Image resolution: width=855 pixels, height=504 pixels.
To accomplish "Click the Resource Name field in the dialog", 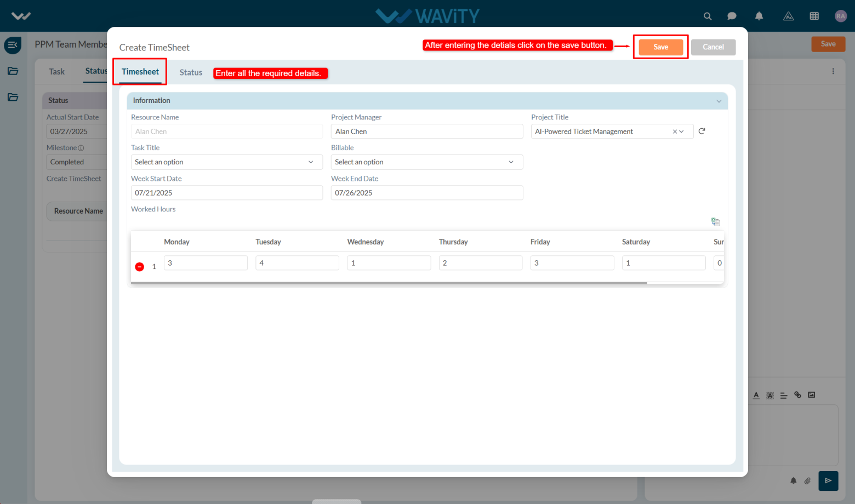I will click(x=227, y=131).
